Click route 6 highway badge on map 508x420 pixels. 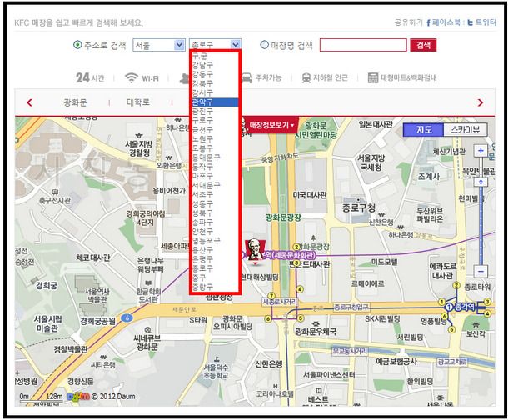pos(127,318)
